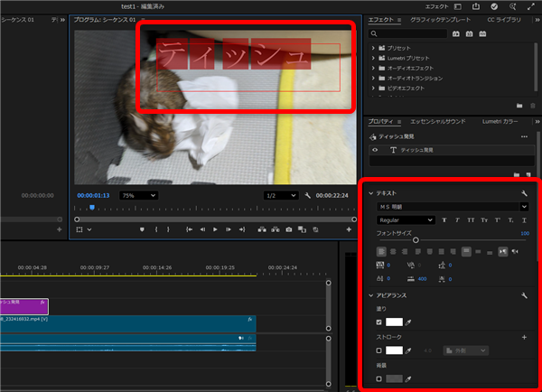Open the 75% zoom level dropdown
The image size is (542, 392).
139,195
